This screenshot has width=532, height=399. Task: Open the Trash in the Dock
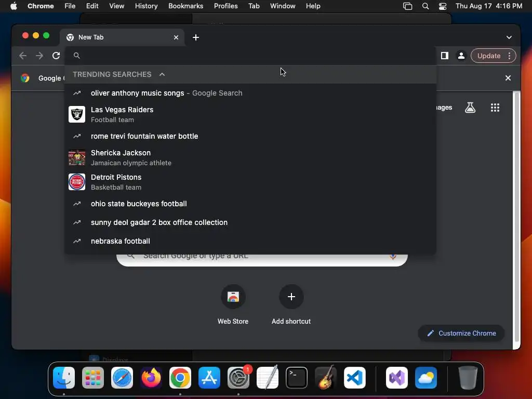click(468, 378)
